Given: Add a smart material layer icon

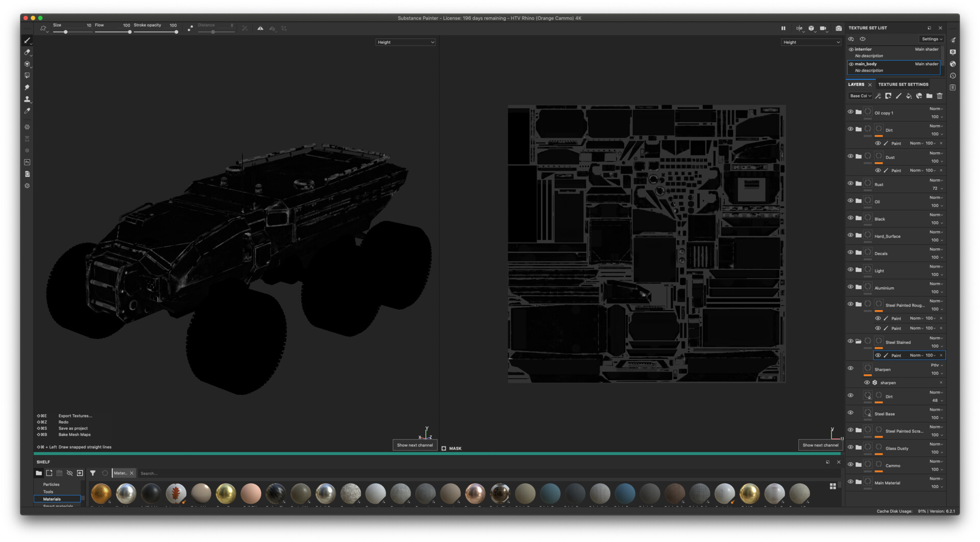Looking at the screenshot, I should coord(919,96).
